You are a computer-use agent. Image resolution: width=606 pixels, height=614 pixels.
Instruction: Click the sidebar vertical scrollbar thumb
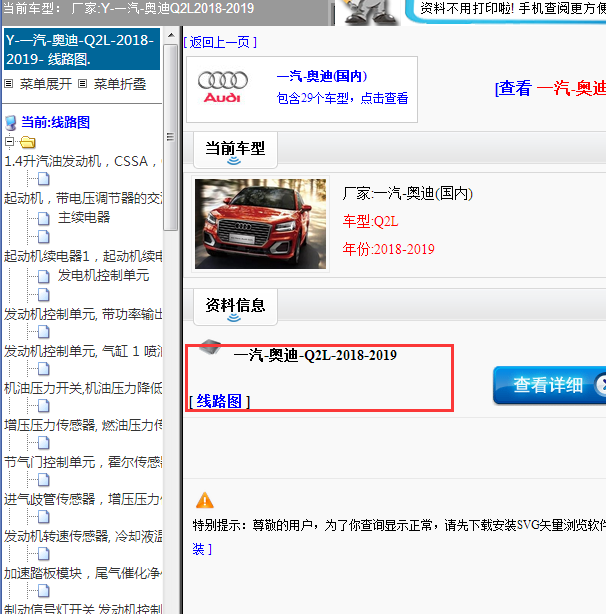click(x=170, y=137)
